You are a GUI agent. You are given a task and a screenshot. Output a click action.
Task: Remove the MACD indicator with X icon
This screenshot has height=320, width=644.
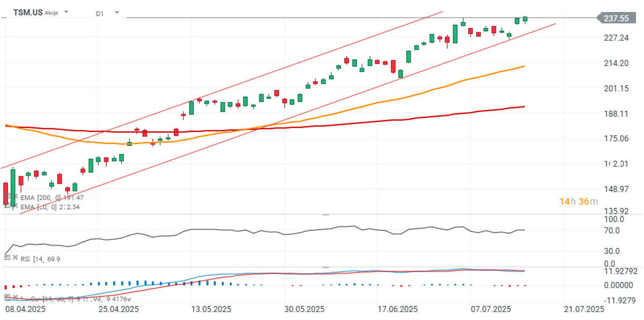[x=16, y=297]
